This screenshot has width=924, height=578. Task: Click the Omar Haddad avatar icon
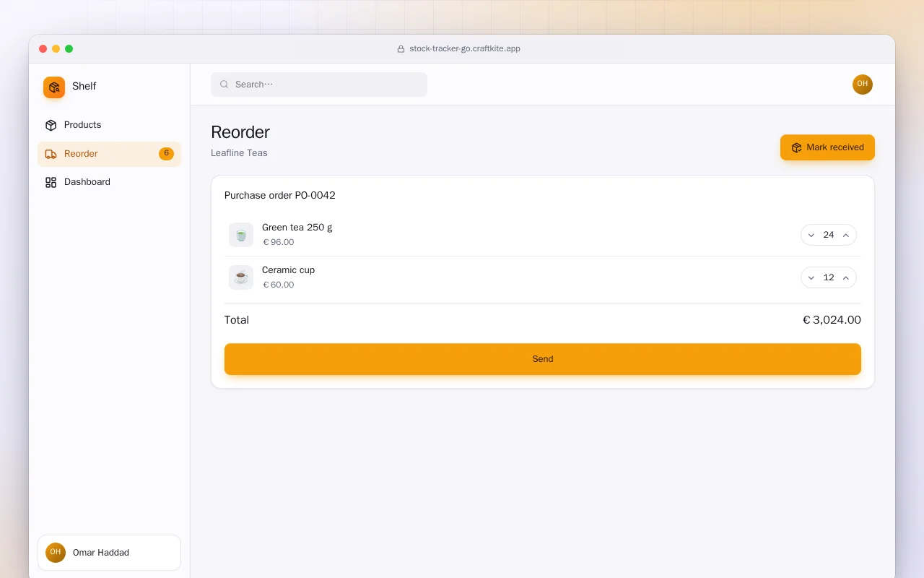[56, 553]
